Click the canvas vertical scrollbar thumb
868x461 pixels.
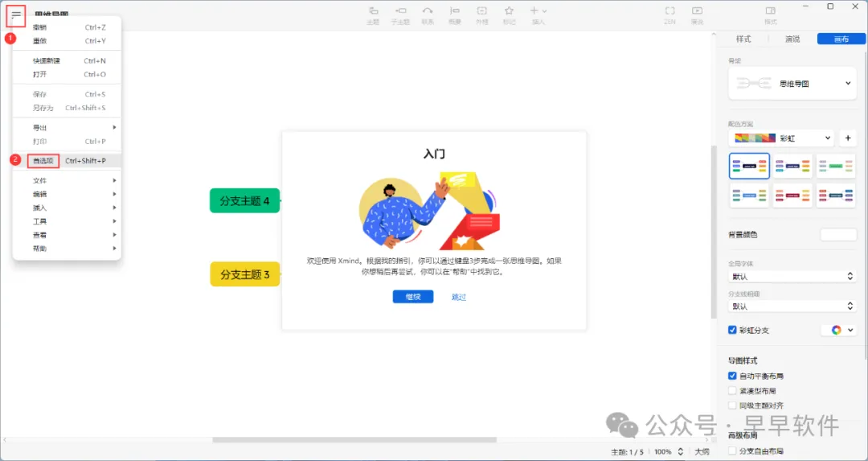[714, 232]
